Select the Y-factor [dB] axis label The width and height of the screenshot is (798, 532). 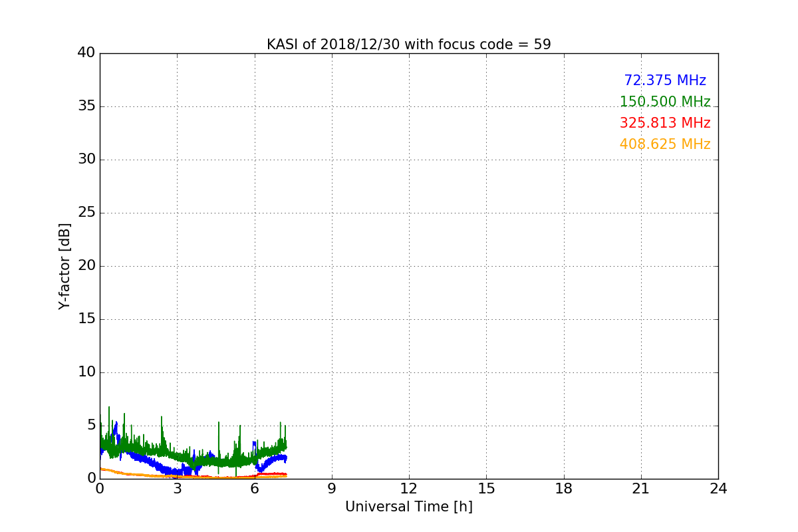click(65, 266)
